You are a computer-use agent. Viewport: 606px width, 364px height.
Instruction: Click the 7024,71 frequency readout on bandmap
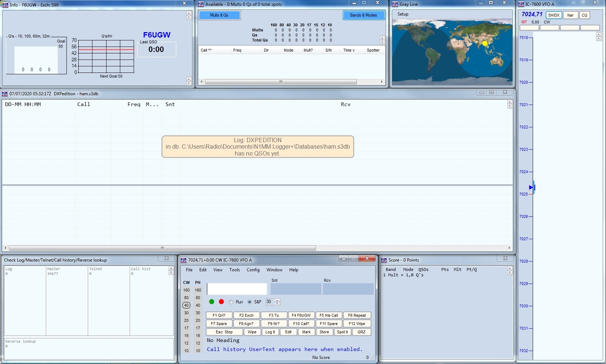532,14
